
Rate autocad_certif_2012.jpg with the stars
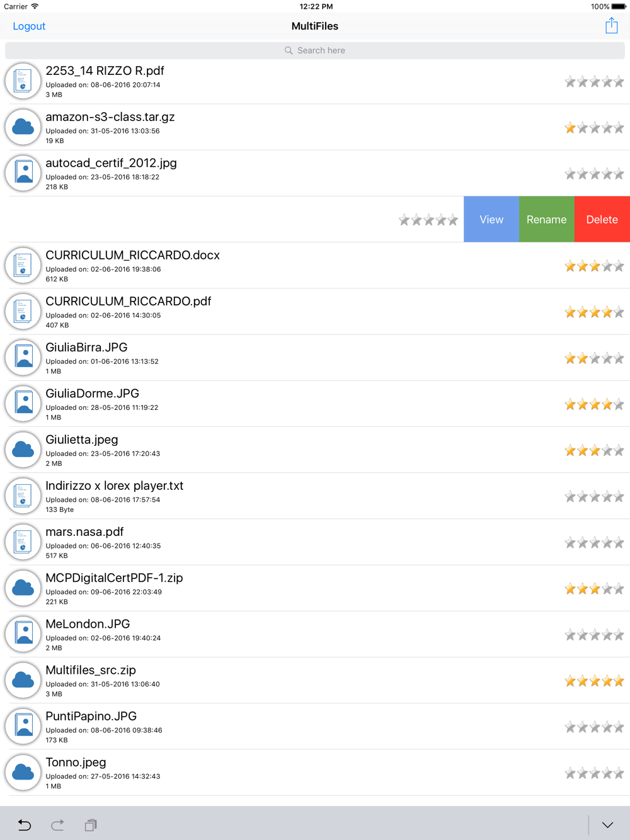594,174
